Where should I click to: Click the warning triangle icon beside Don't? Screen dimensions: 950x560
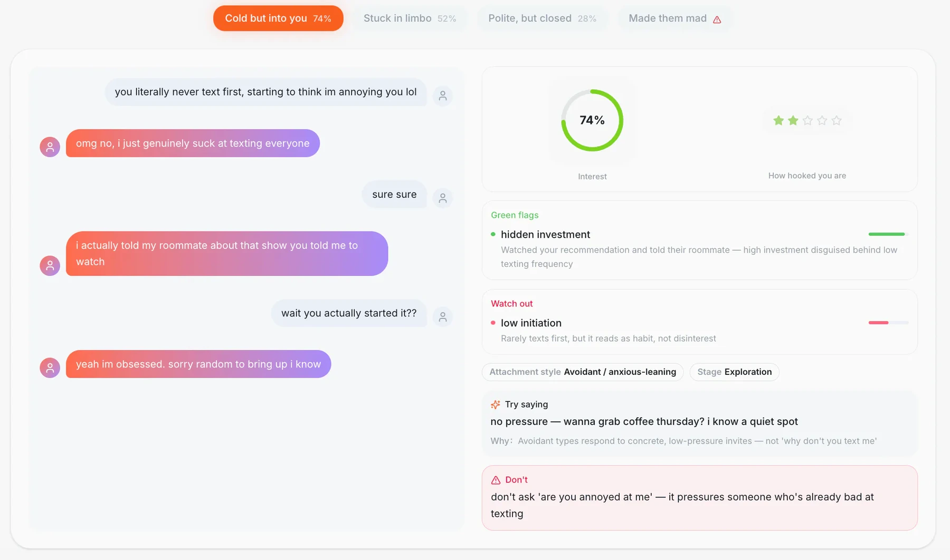tap(496, 480)
